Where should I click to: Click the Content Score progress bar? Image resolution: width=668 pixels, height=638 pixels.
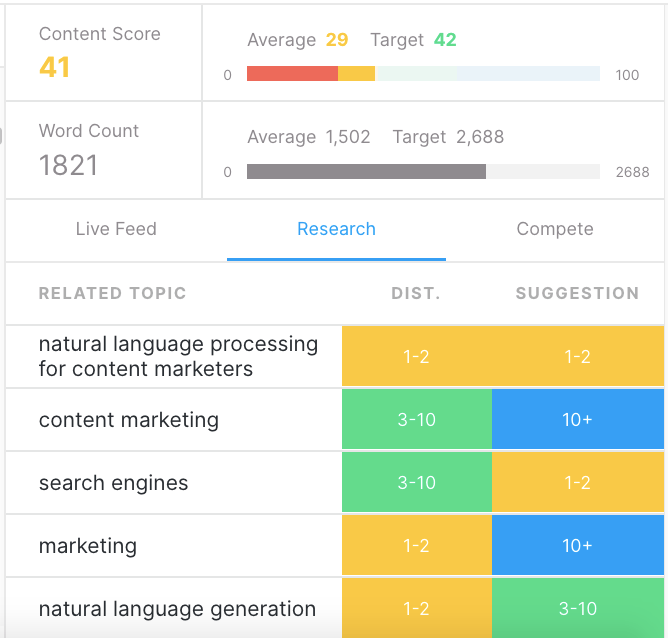[x=423, y=74]
